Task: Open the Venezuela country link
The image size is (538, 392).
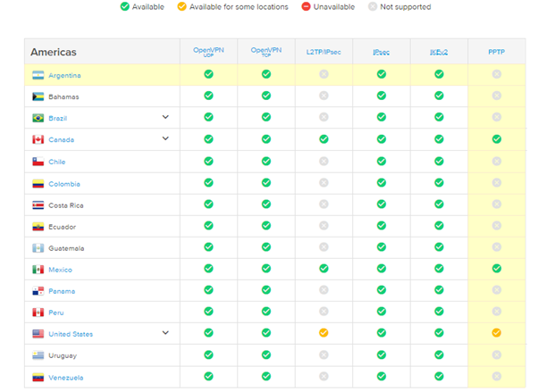Action: [x=66, y=378]
